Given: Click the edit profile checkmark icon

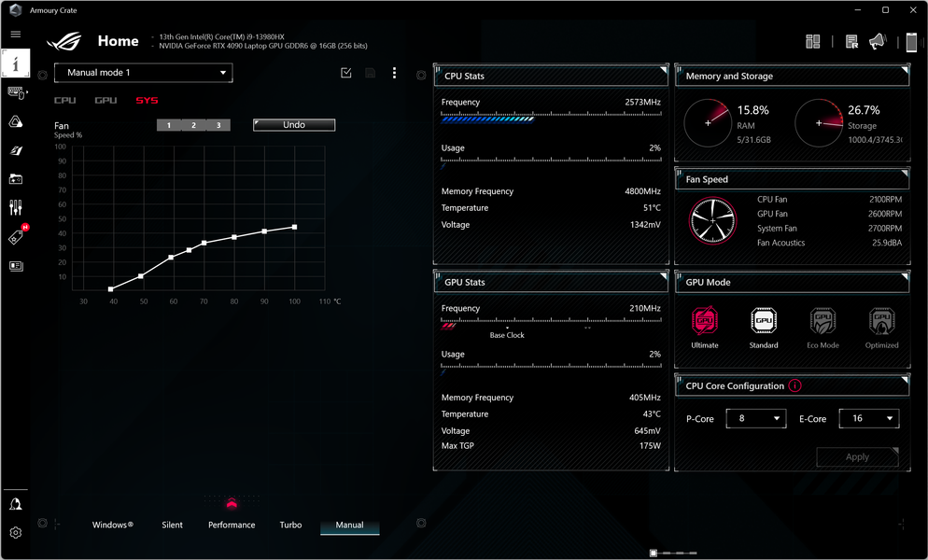Looking at the screenshot, I should click(346, 73).
